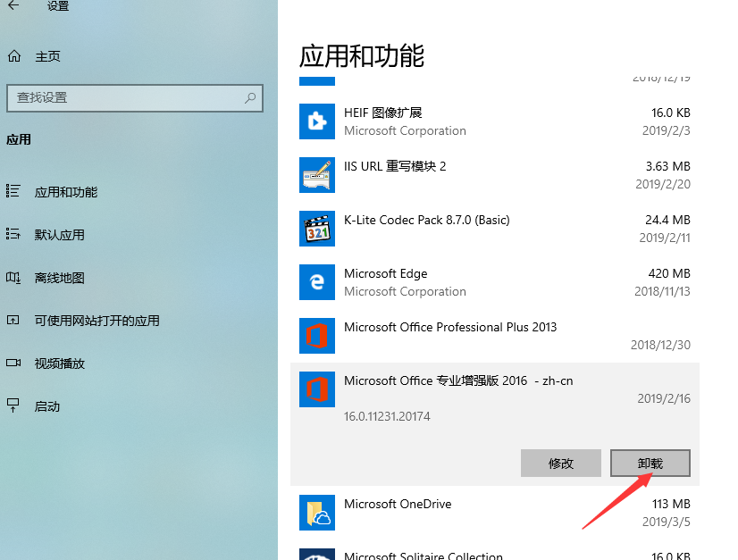Click the 24.4 MB size value
The image size is (738, 560).
click(x=667, y=221)
